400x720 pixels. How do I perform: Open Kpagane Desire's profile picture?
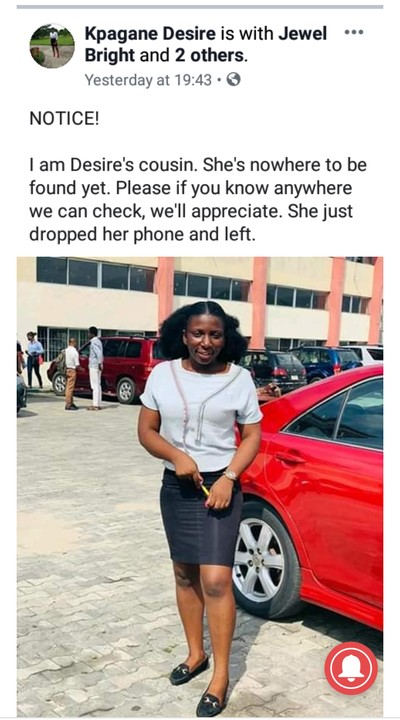click(x=52, y=46)
